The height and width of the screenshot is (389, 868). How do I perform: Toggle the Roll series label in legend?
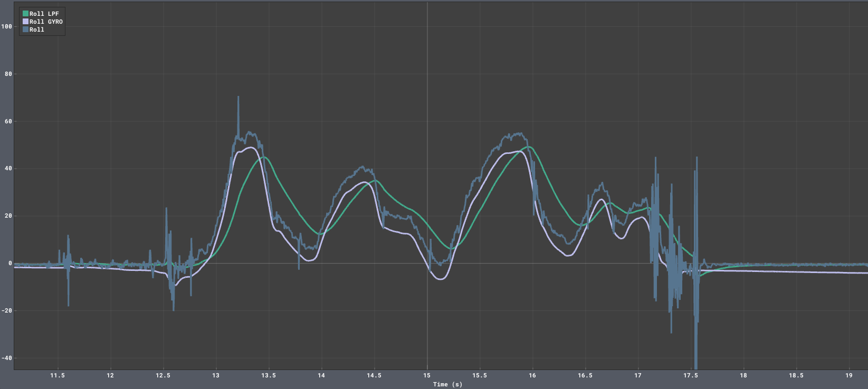click(x=37, y=30)
